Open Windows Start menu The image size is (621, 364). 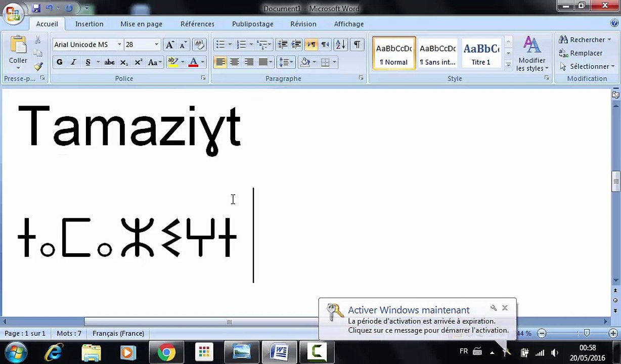click(x=16, y=352)
